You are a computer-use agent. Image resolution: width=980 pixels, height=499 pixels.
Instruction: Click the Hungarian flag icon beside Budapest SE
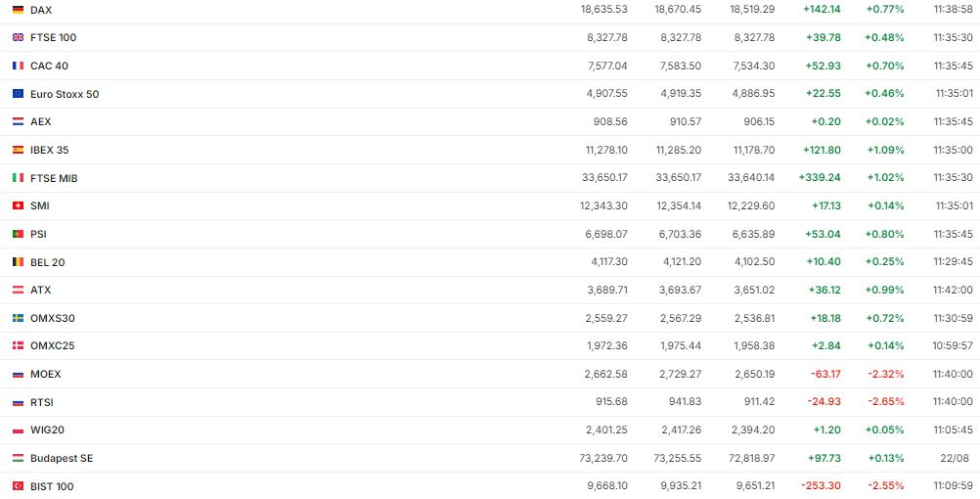click(x=18, y=458)
